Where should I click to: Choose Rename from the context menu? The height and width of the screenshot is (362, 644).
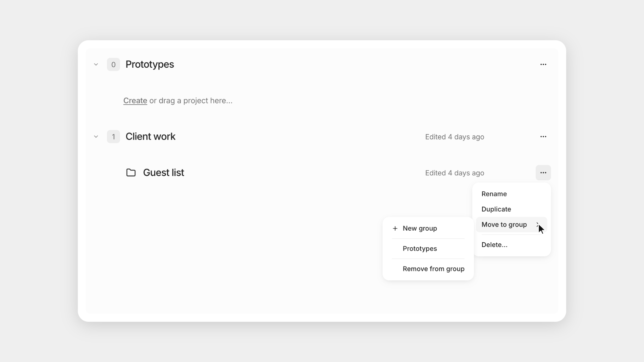click(511, 194)
